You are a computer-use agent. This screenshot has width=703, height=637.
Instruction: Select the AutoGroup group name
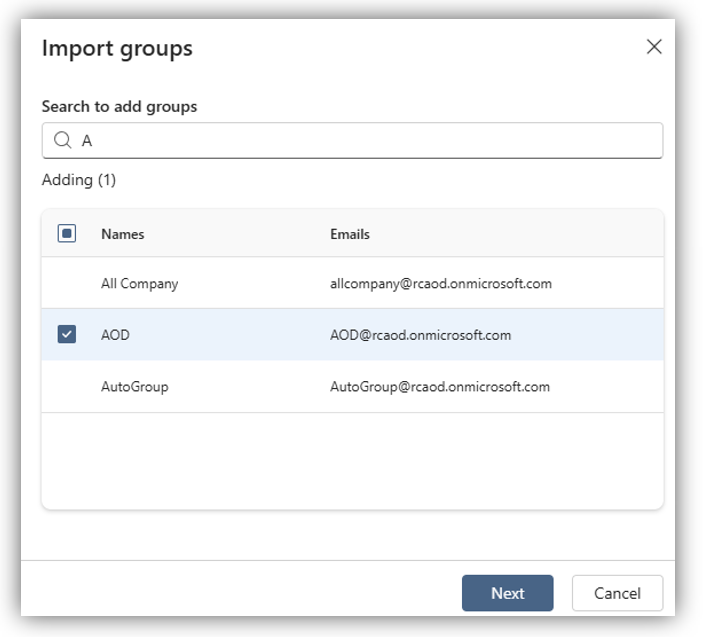click(134, 386)
